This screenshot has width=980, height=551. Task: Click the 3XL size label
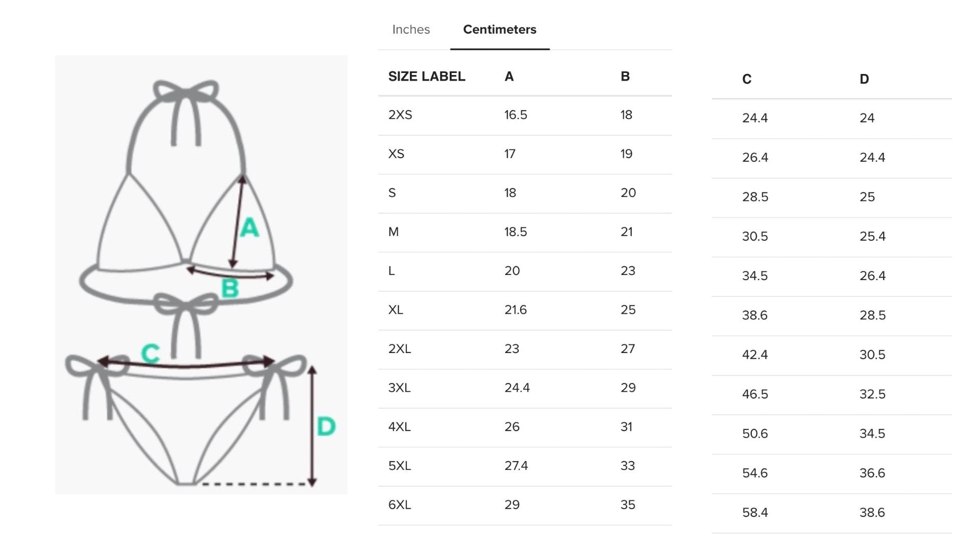[399, 388]
